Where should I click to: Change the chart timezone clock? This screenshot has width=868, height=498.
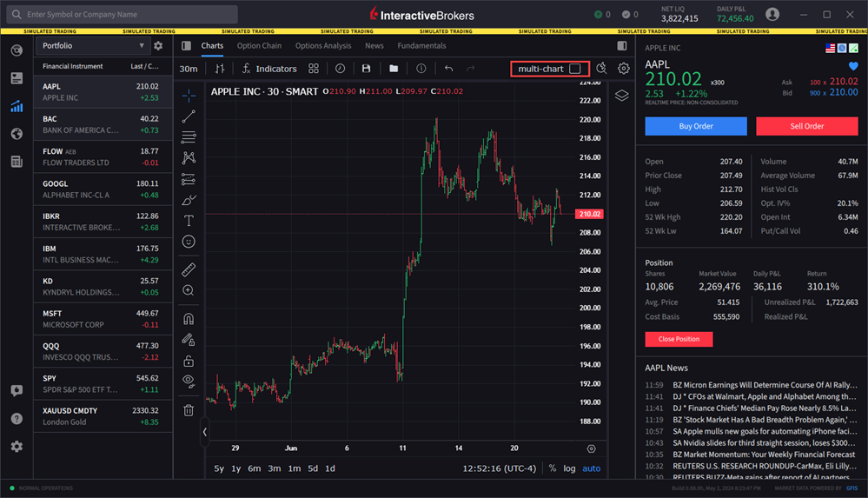click(500, 468)
